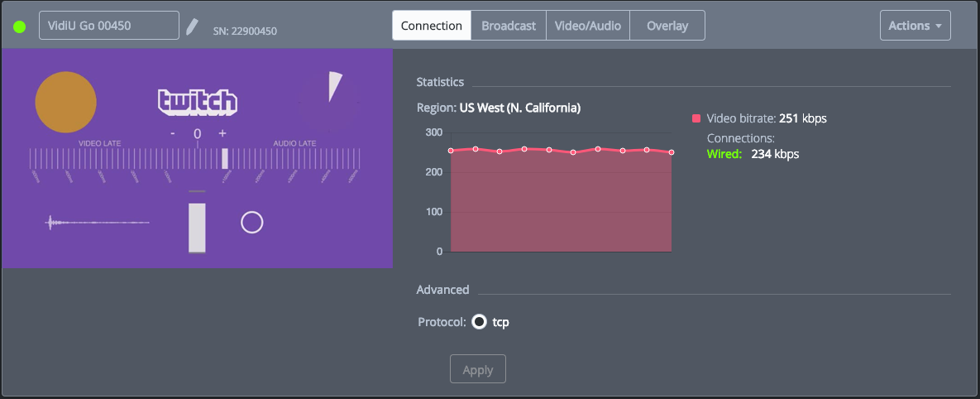Switch to the Broadcast tab

click(509, 26)
